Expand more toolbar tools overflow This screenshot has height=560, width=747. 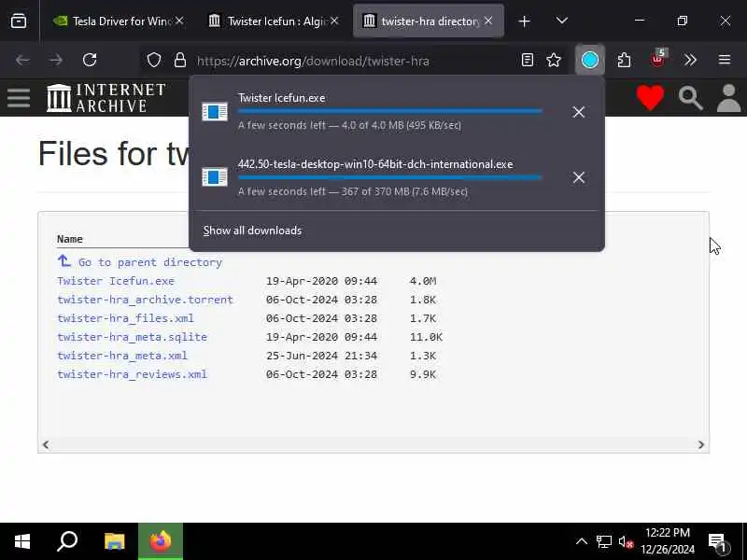pos(690,60)
